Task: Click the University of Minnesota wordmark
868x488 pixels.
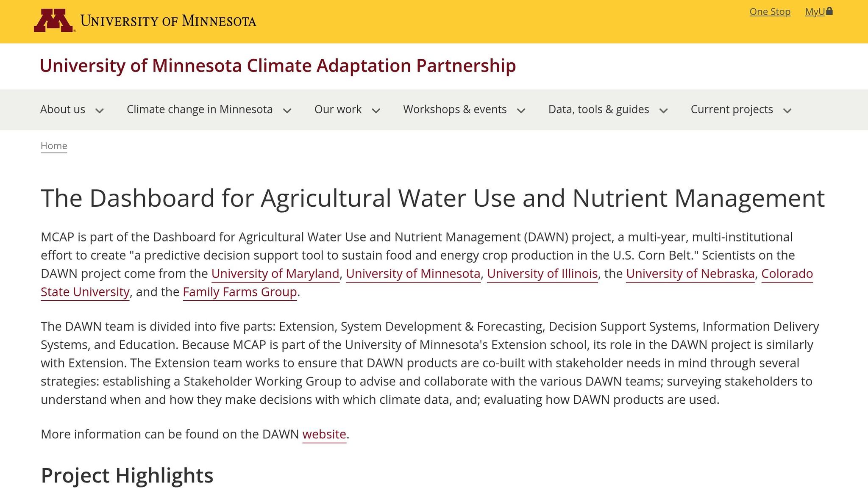Action: coord(168,21)
